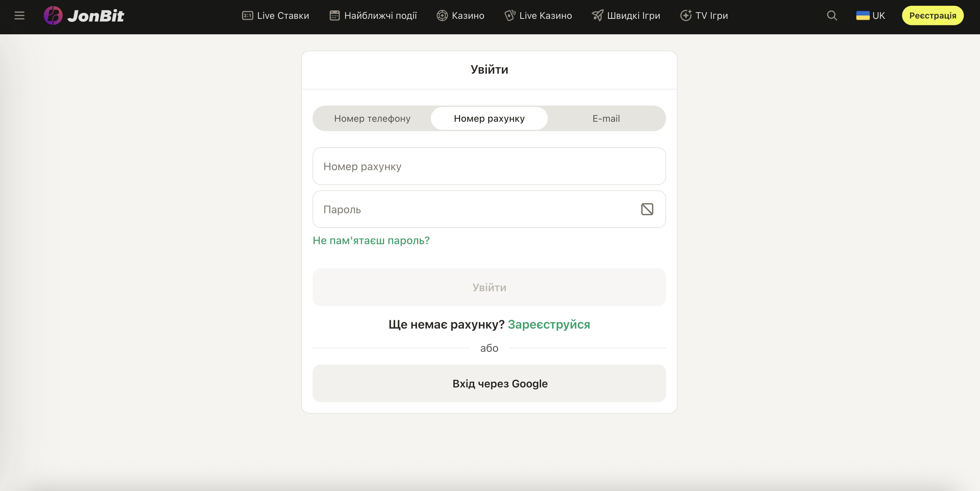This screenshot has height=491, width=980.
Task: Click the Зареєструйся link
Action: (548, 324)
